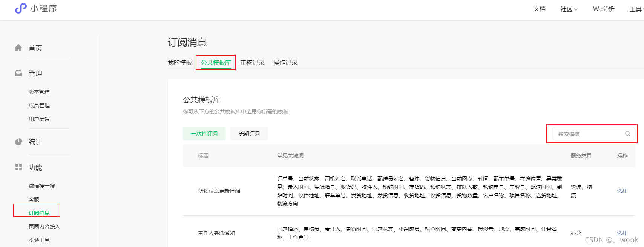Click the 管理 section label

[x=35, y=74]
